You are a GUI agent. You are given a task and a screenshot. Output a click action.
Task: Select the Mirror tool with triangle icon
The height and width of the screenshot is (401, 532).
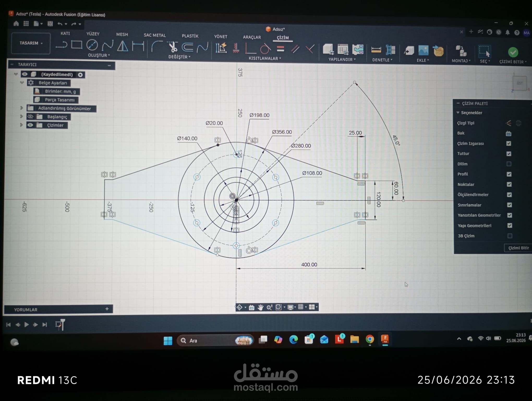(x=123, y=46)
